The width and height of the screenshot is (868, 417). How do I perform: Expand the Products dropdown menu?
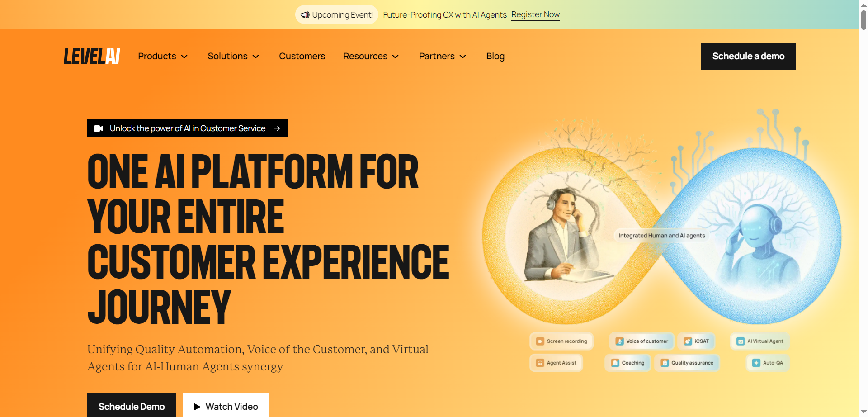(x=163, y=56)
